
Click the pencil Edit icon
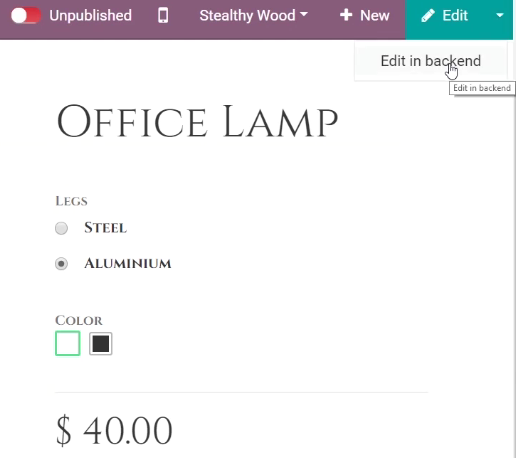[x=428, y=15]
